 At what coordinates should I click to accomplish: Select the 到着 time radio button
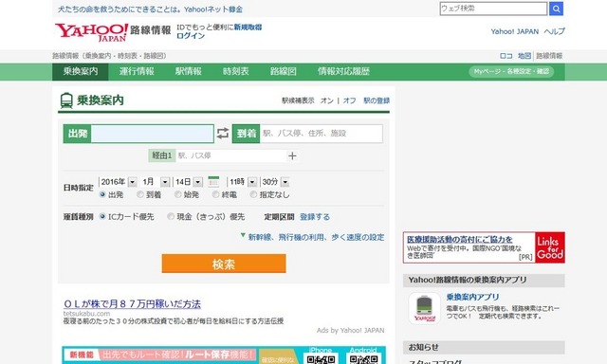pos(140,194)
